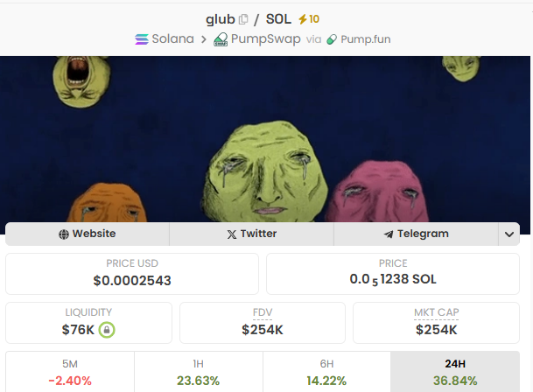Image resolution: width=533 pixels, height=392 pixels.
Task: Switch to the 6H timeframe
Action: click(326, 372)
